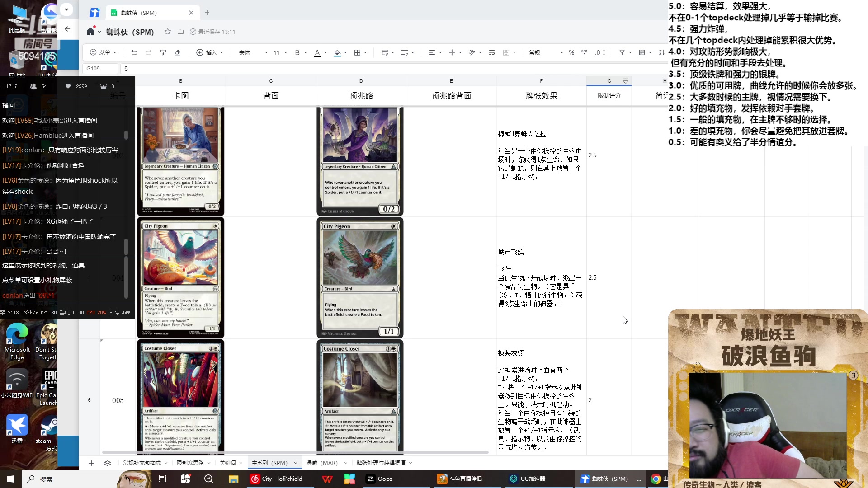This screenshot has width=868, height=488.
Task: Set vertical alignment
Action: 452,52
